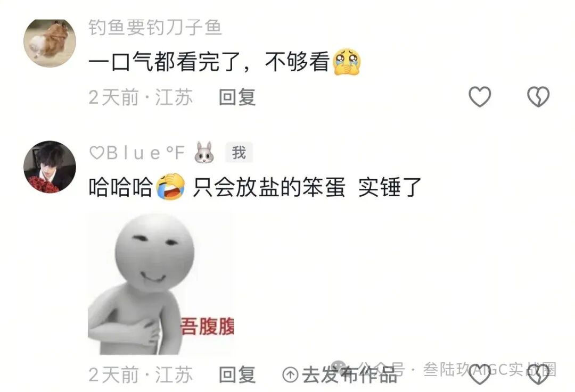Tap the upload arrow circle icon
Screen dimensions: 575x392
coord(290,375)
